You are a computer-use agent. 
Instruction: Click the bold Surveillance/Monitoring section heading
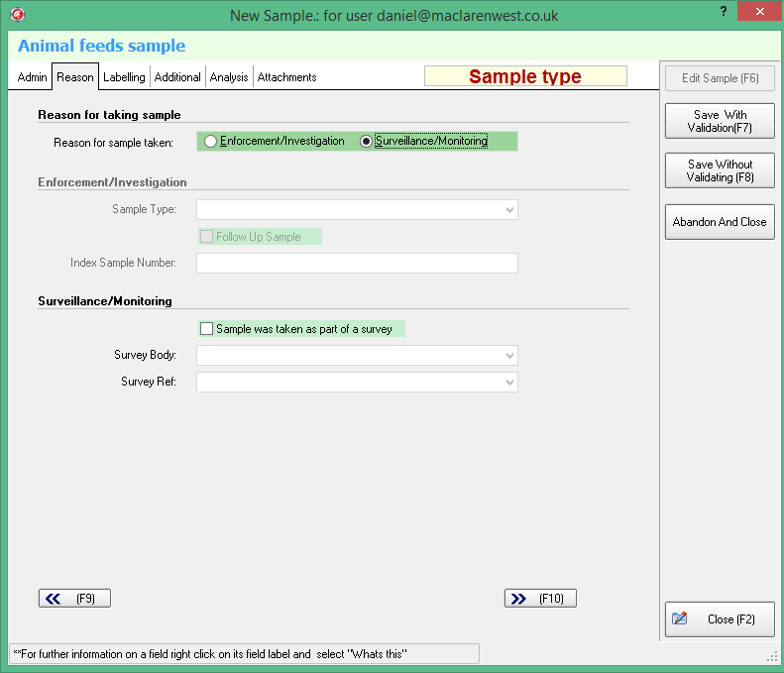click(x=105, y=301)
